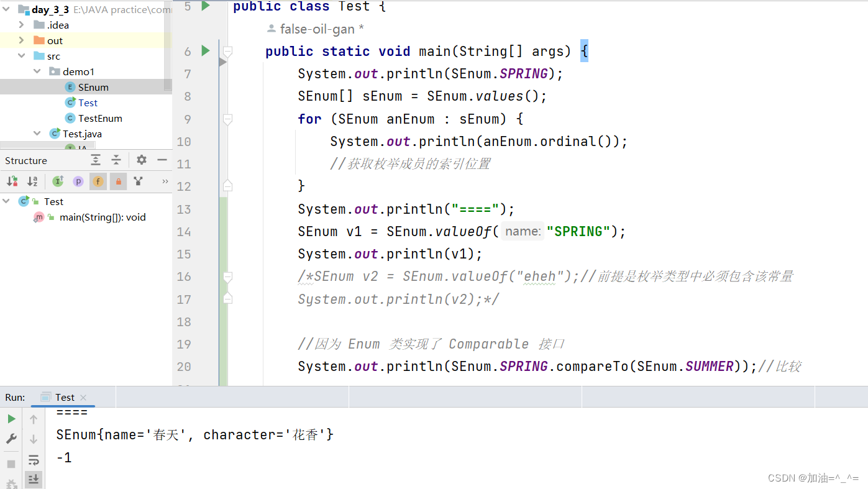Toggle show inherited members
This screenshot has width=868, height=489.
58,181
